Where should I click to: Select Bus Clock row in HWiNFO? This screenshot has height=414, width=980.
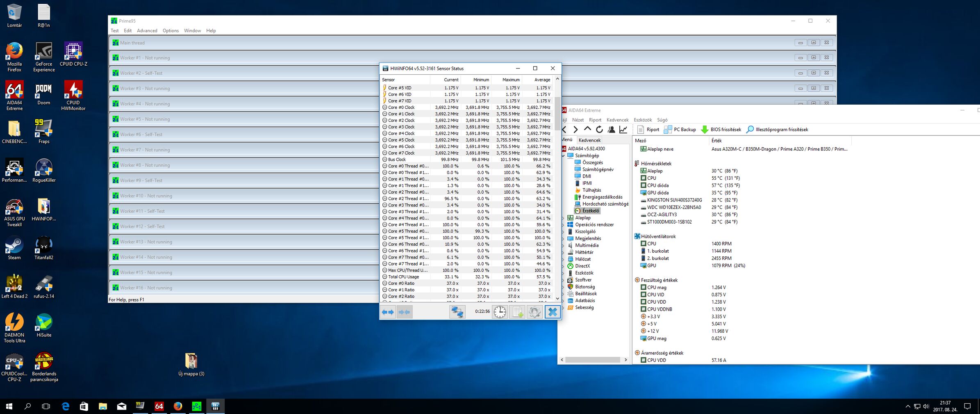pyautogui.click(x=467, y=160)
